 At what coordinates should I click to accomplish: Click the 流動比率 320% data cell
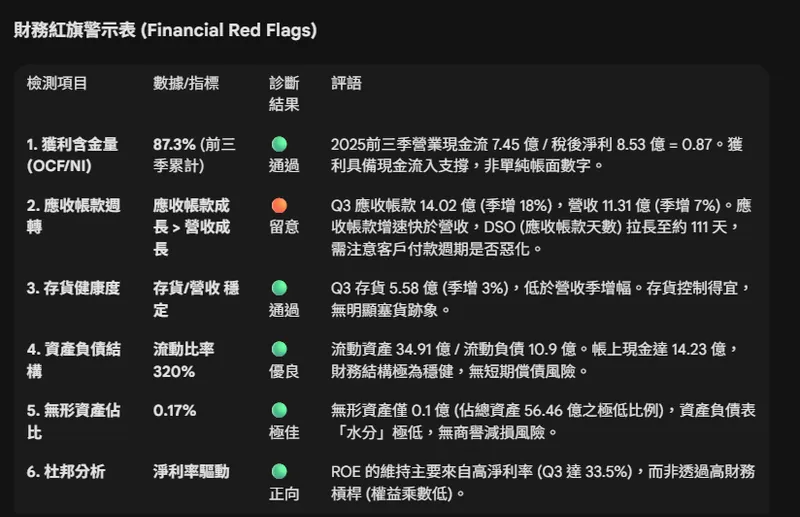[184, 360]
